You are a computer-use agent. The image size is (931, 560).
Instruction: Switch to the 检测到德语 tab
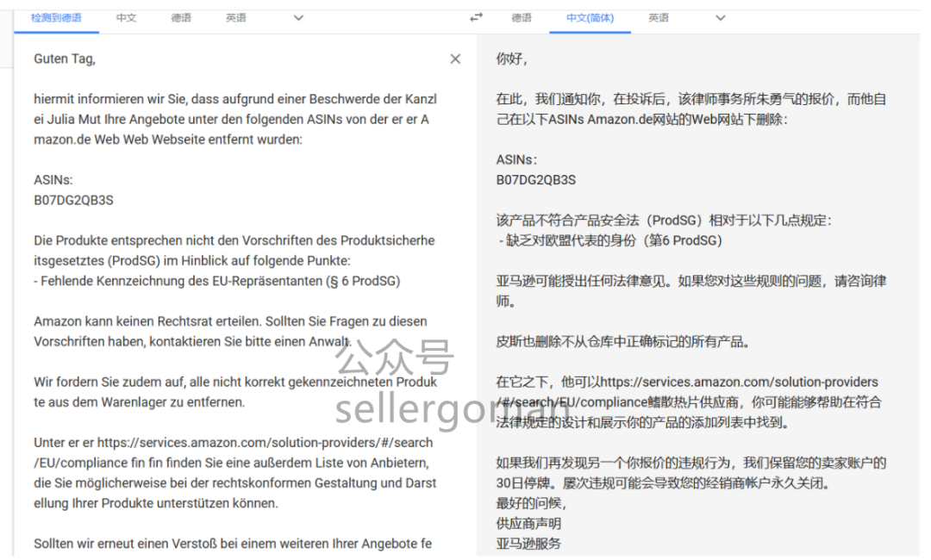[57, 16]
